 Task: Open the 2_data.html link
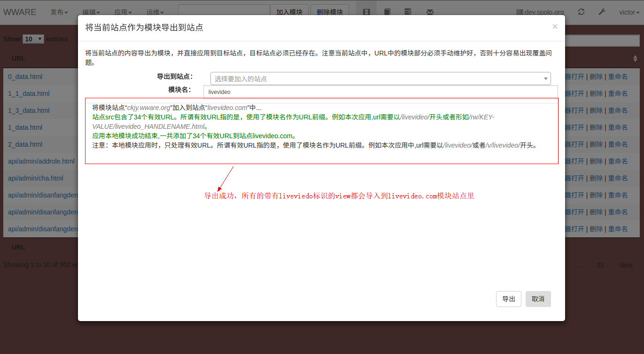click(25, 144)
